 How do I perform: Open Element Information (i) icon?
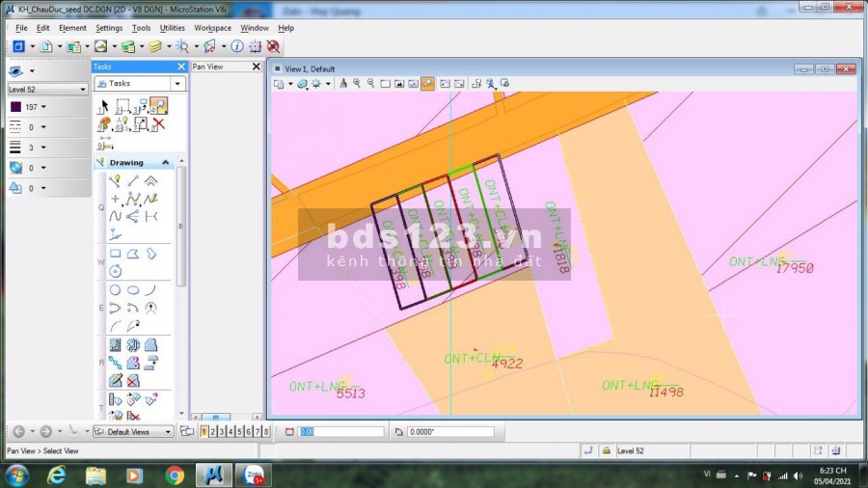(x=237, y=46)
